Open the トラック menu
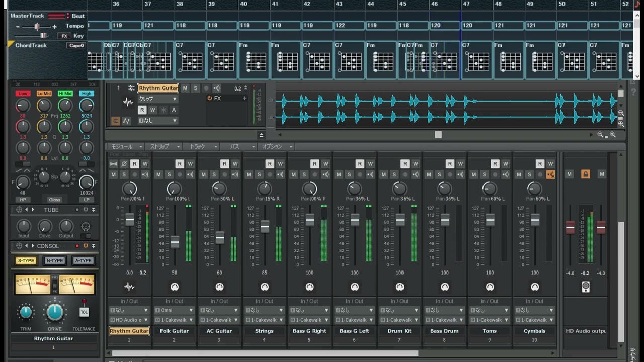This screenshot has width=644, height=362. tap(201, 147)
